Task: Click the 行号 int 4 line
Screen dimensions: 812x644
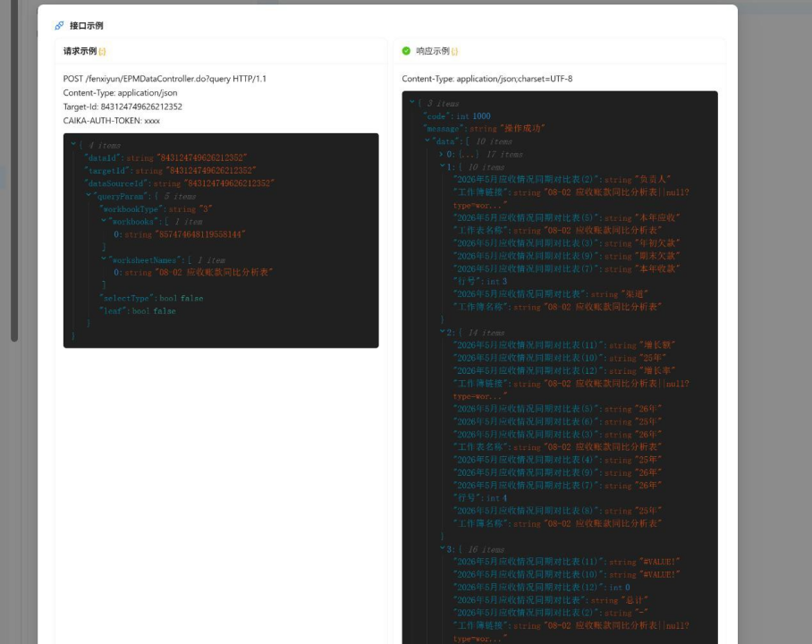Action: pyautogui.click(x=480, y=498)
